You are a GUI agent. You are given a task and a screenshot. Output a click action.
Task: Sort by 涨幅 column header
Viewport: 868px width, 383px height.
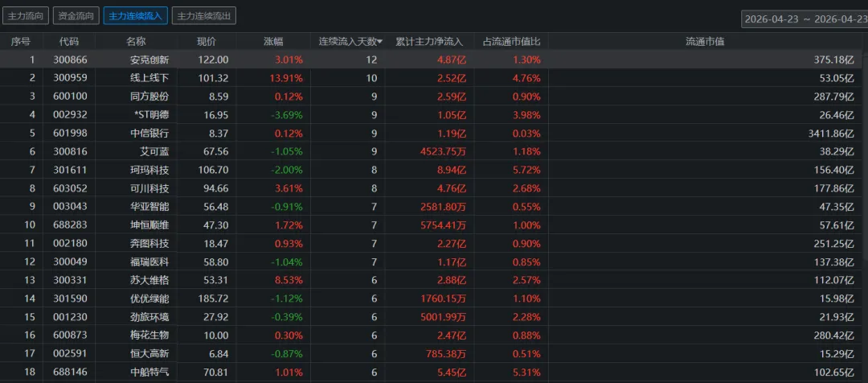pos(273,42)
